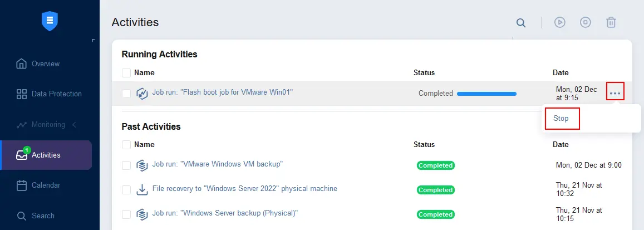Click the trash delete icon in the header

[611, 22]
